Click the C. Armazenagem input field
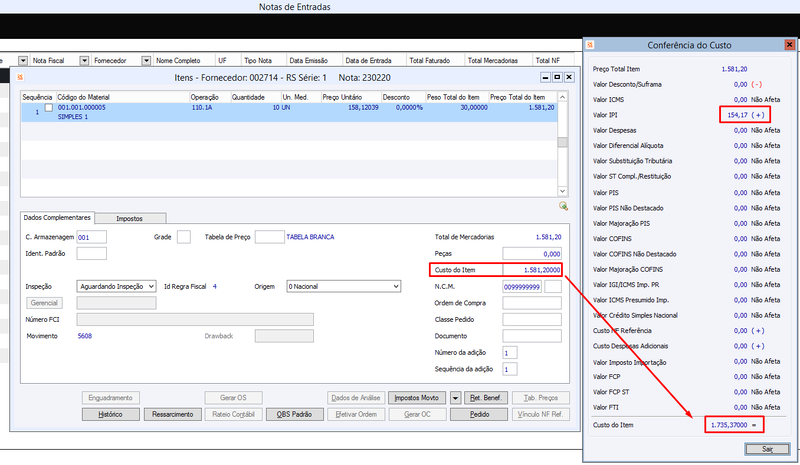Screen dimensions: 800x465 pos(91,237)
